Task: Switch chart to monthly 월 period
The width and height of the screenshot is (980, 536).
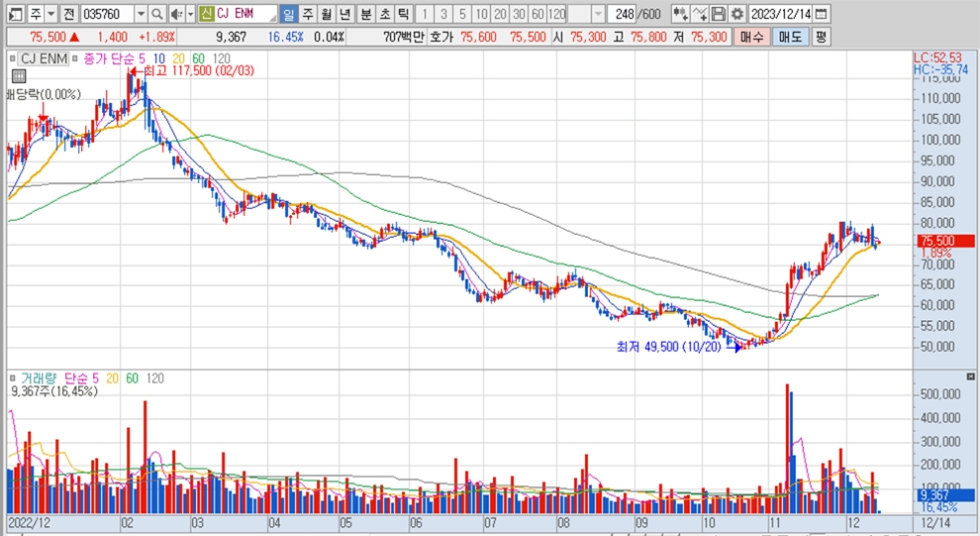Action: click(x=327, y=14)
